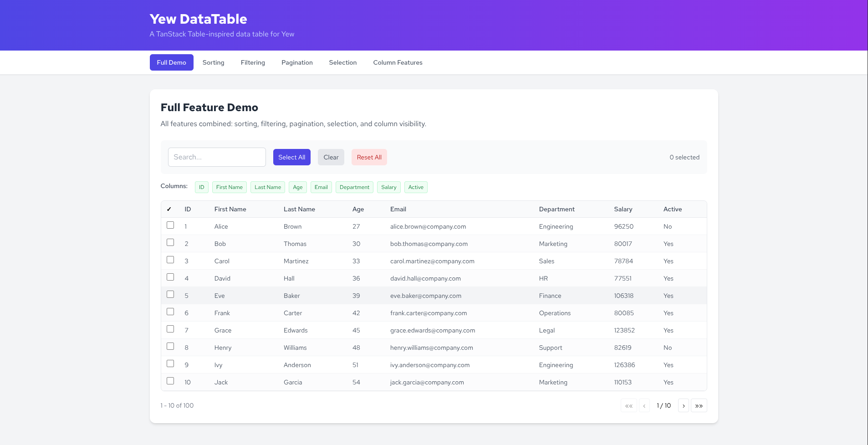This screenshot has height=445, width=868.
Task: Switch to the Column Features tab
Action: point(398,62)
